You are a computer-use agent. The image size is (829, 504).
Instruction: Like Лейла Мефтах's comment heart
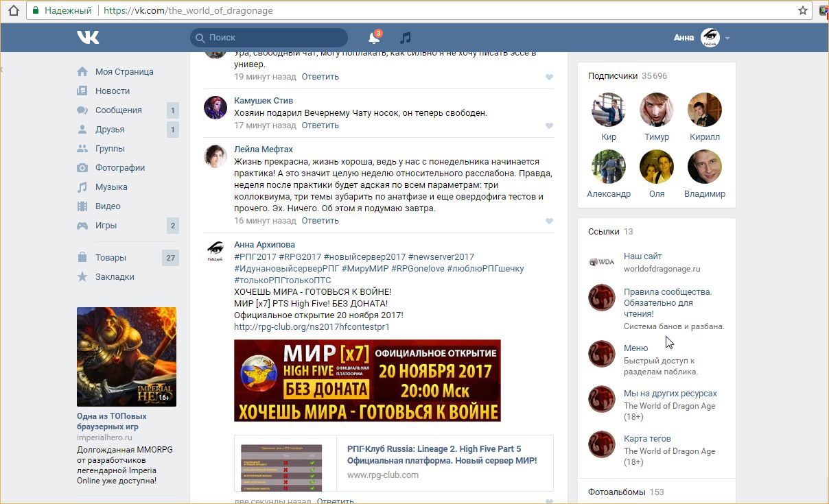549,221
